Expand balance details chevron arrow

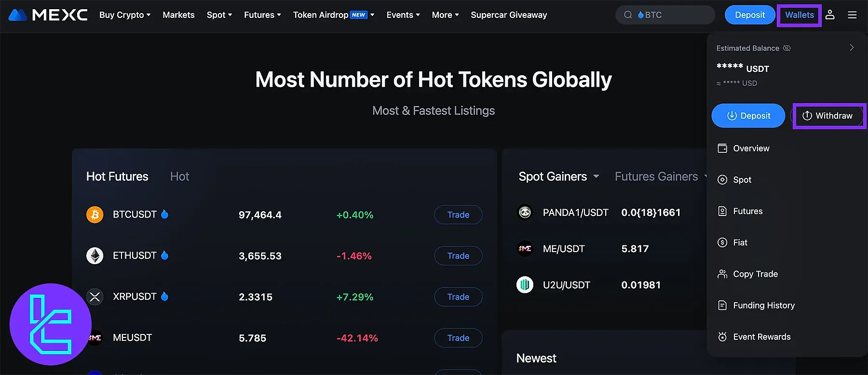click(852, 48)
